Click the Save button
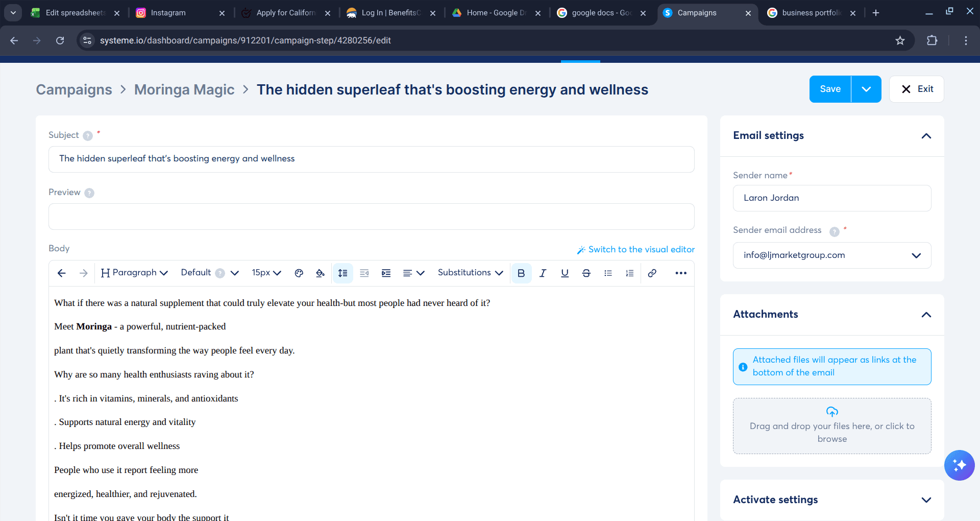The image size is (980, 521). (830, 89)
